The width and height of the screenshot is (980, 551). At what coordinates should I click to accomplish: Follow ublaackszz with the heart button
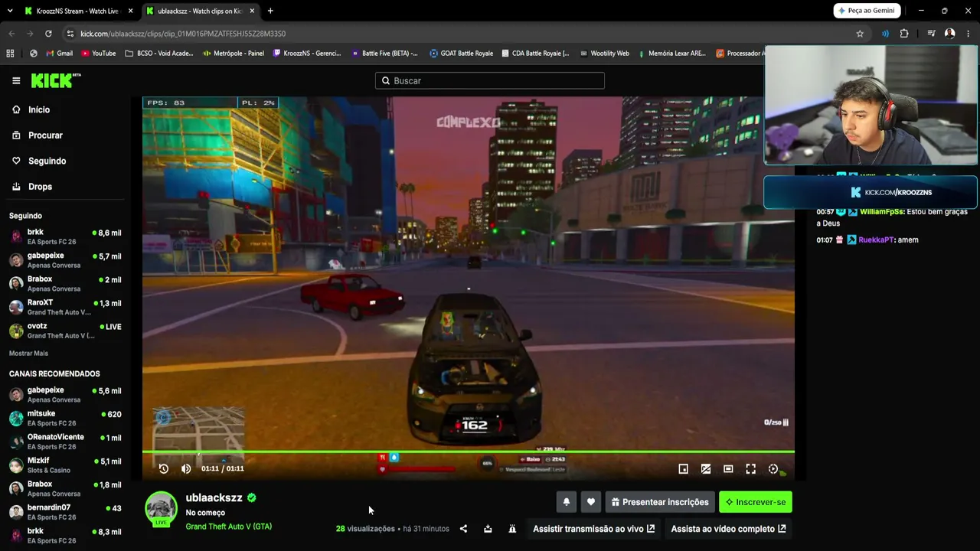pyautogui.click(x=591, y=502)
